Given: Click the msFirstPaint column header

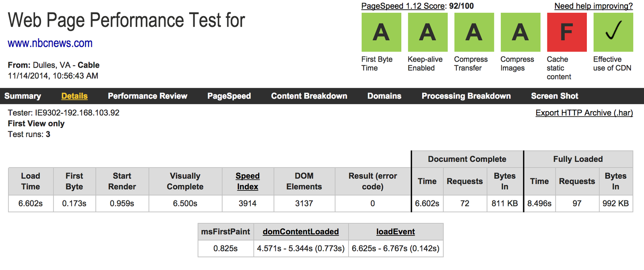Looking at the screenshot, I should 225,232.
